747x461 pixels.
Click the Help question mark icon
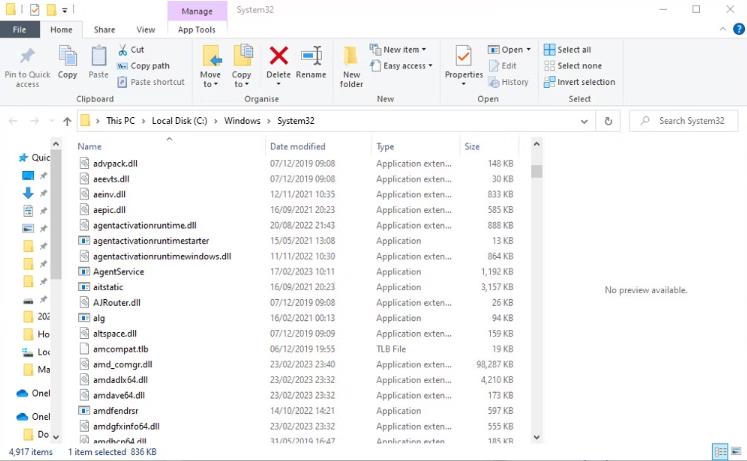pos(738,29)
